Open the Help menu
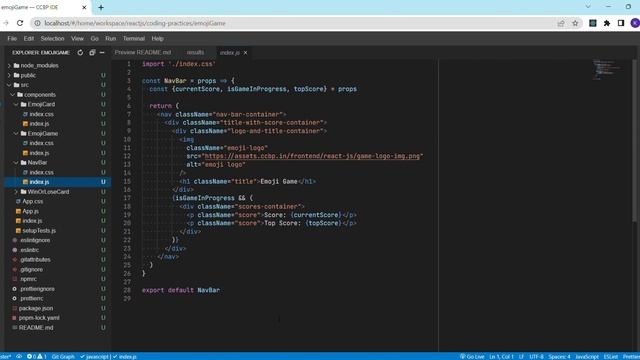The width and height of the screenshot is (640, 360). (x=158, y=38)
